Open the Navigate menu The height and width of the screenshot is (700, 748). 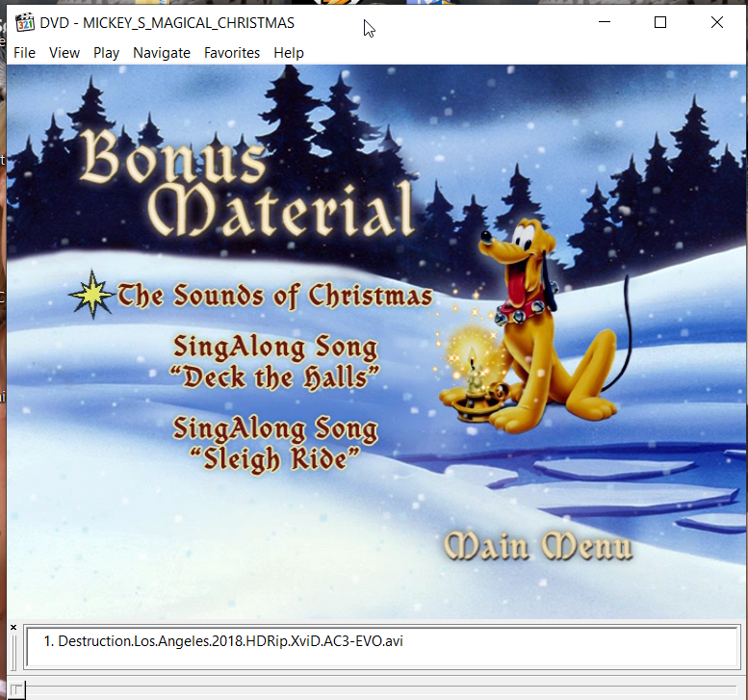coord(161,53)
